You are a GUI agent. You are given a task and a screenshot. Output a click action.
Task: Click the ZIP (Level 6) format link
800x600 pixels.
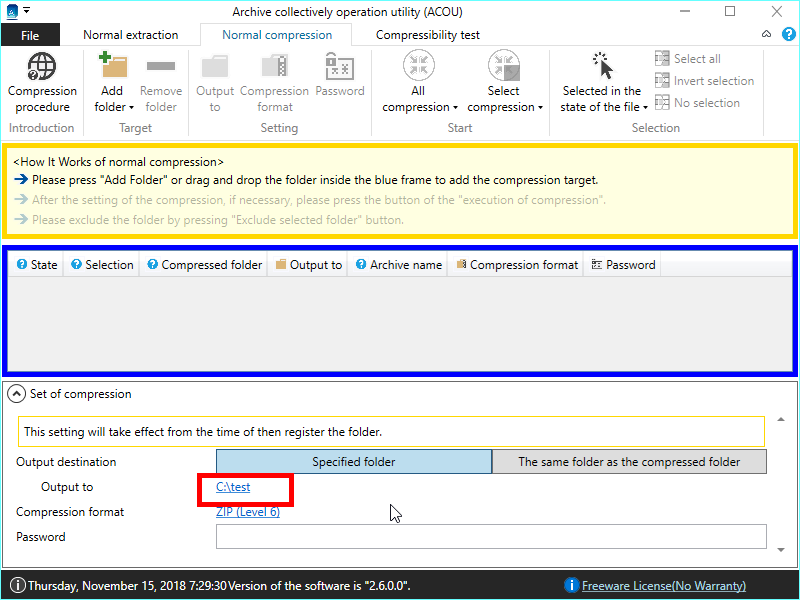248,512
